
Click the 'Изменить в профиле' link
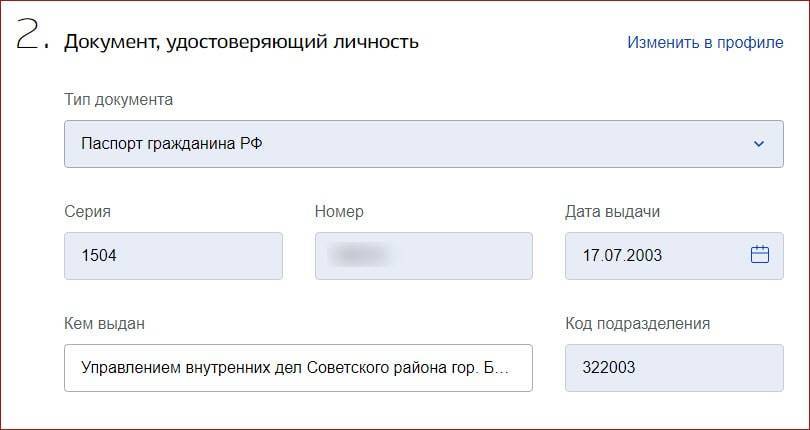tap(705, 42)
